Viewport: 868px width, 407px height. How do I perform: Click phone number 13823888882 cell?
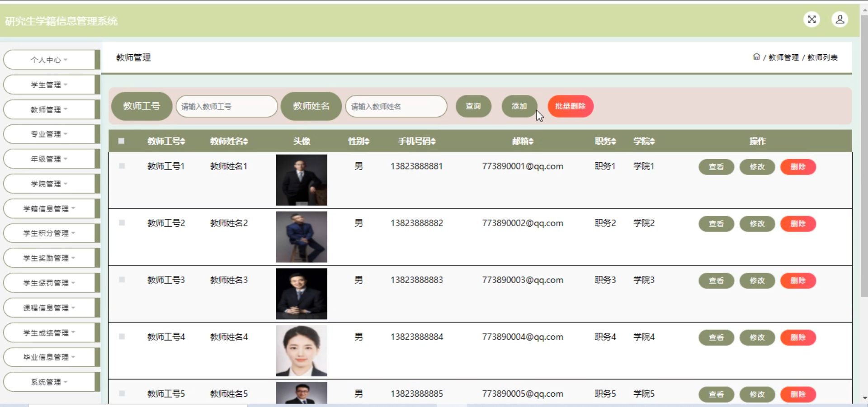point(417,223)
